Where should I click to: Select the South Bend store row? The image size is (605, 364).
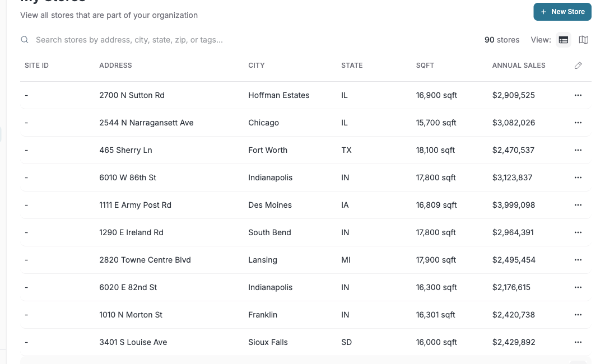tap(269, 232)
